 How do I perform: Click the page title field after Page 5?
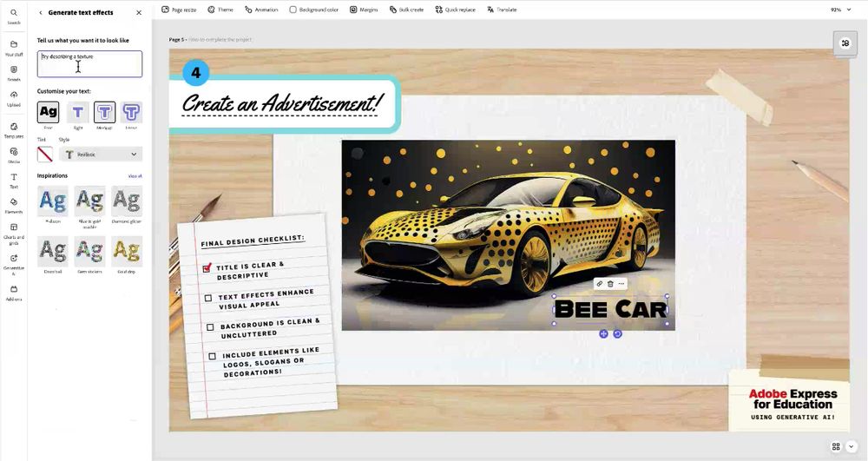pos(220,39)
